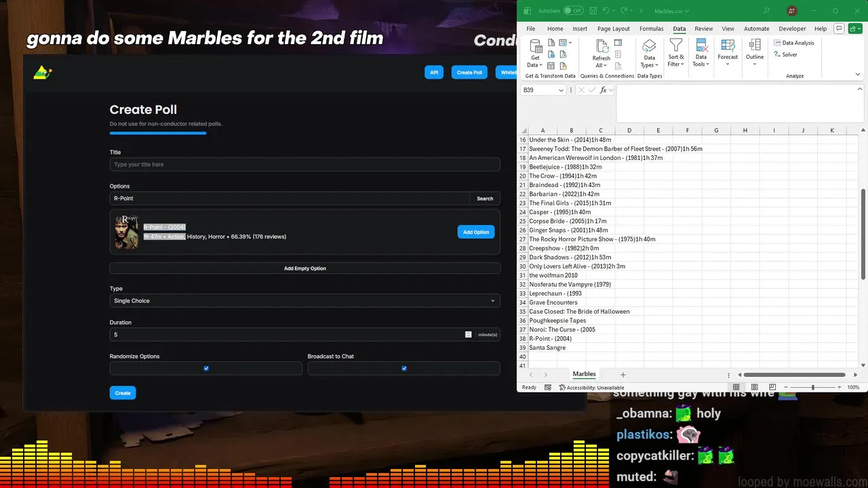The width and height of the screenshot is (868, 488).
Task: Click Add Option for R-Point
Action: point(476,232)
